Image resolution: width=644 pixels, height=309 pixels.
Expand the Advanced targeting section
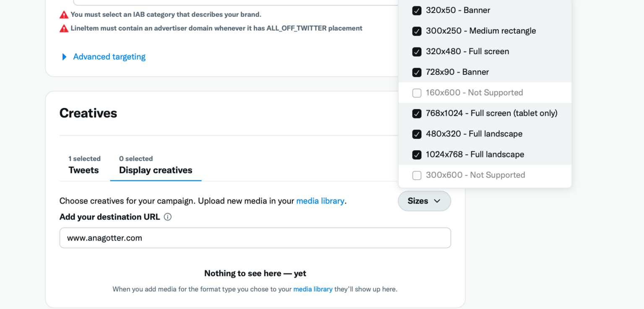(109, 57)
